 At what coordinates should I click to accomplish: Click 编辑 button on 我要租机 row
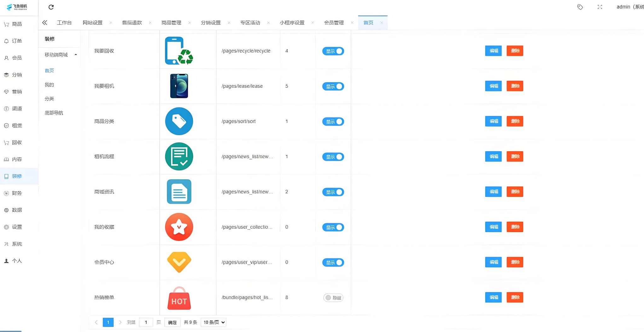[493, 86]
